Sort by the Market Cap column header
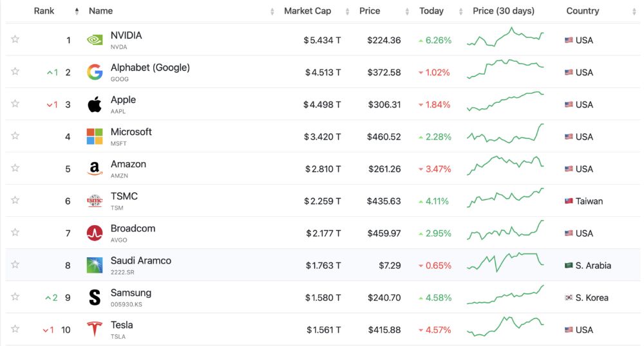 [308, 11]
